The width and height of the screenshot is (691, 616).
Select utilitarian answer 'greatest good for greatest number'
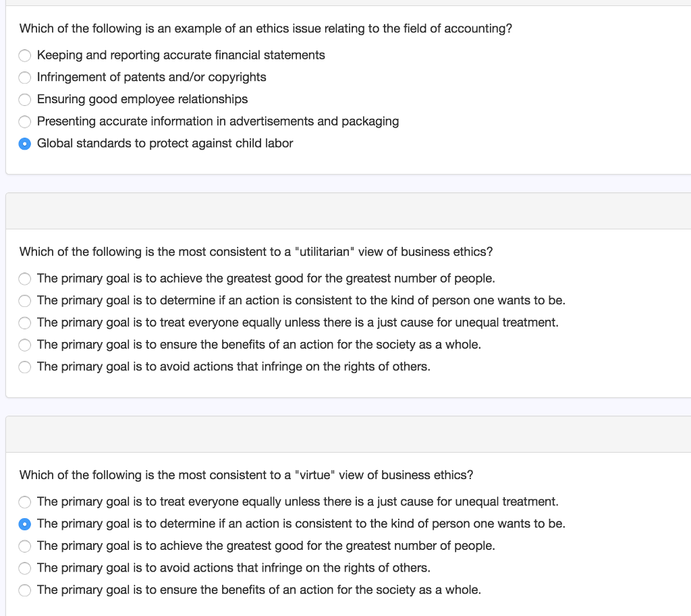pyautogui.click(x=25, y=279)
